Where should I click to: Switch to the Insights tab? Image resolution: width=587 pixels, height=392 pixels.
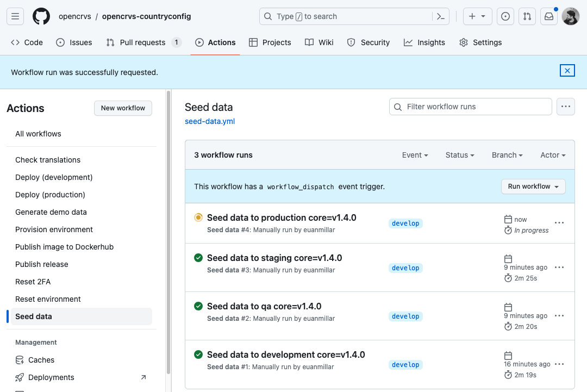pyautogui.click(x=424, y=42)
